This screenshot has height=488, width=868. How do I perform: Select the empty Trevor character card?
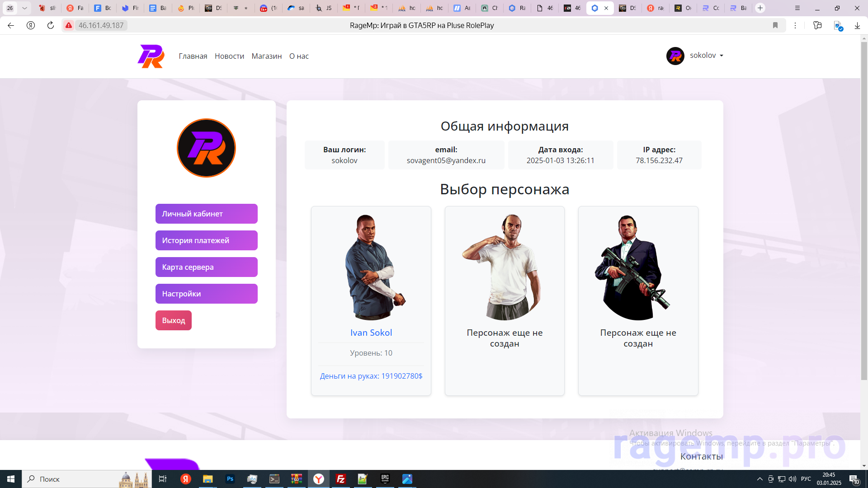[x=505, y=301]
